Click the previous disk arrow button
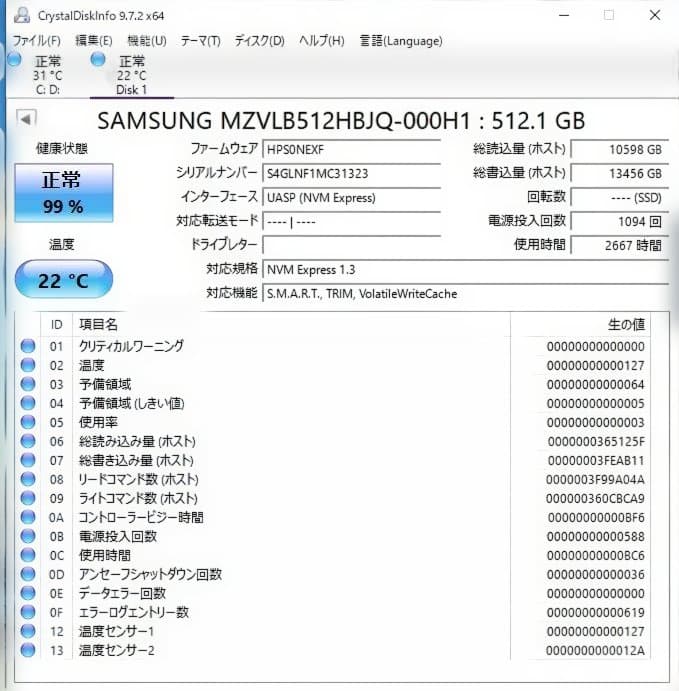Screen dimensions: 679x691 (26, 119)
